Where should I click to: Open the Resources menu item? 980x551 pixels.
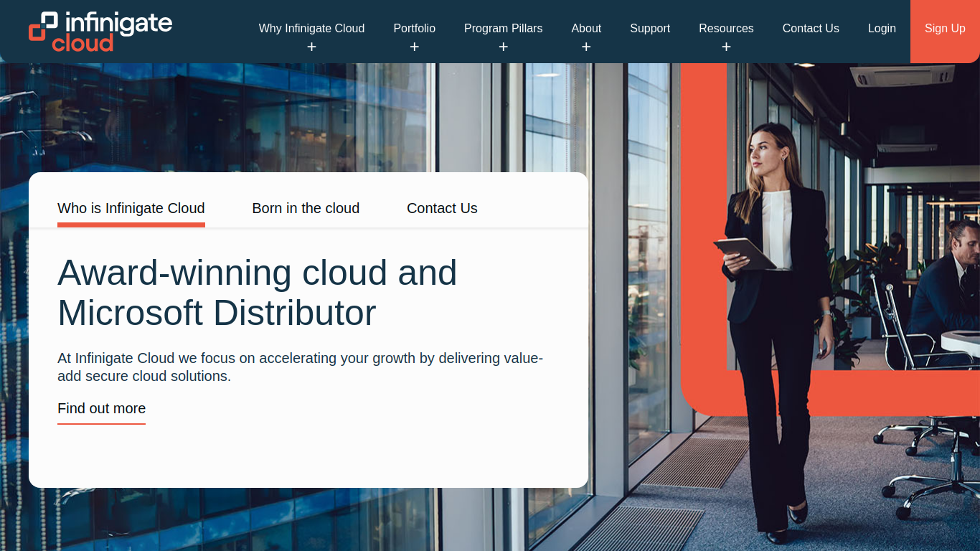(x=726, y=29)
